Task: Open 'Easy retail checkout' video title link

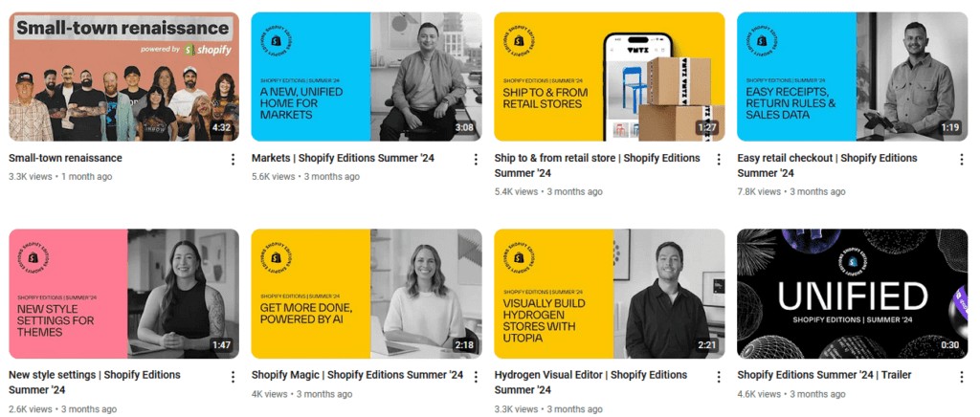Action: pos(827,158)
